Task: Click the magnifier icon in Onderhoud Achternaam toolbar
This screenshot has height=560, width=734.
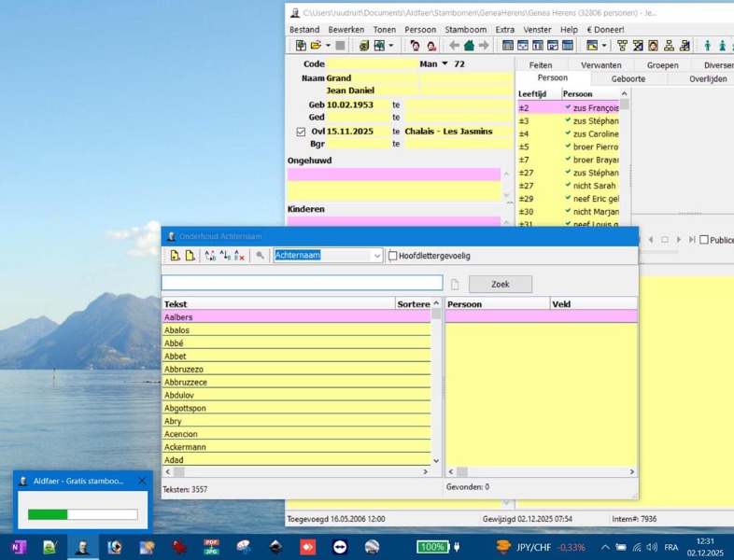Action: pyautogui.click(x=261, y=256)
